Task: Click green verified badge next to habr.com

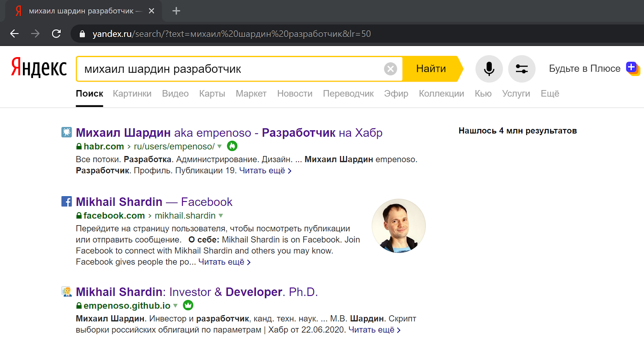Action: 232,146
